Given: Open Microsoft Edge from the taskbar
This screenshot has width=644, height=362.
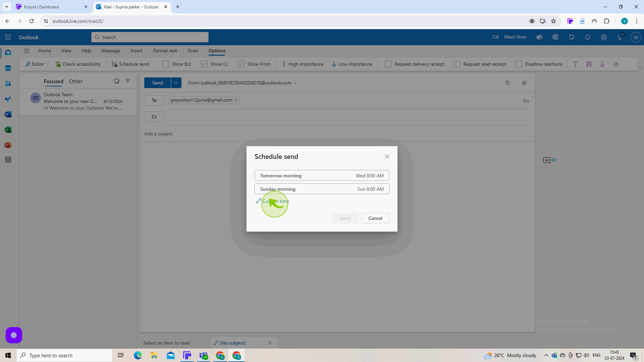Looking at the screenshot, I should tap(138, 355).
